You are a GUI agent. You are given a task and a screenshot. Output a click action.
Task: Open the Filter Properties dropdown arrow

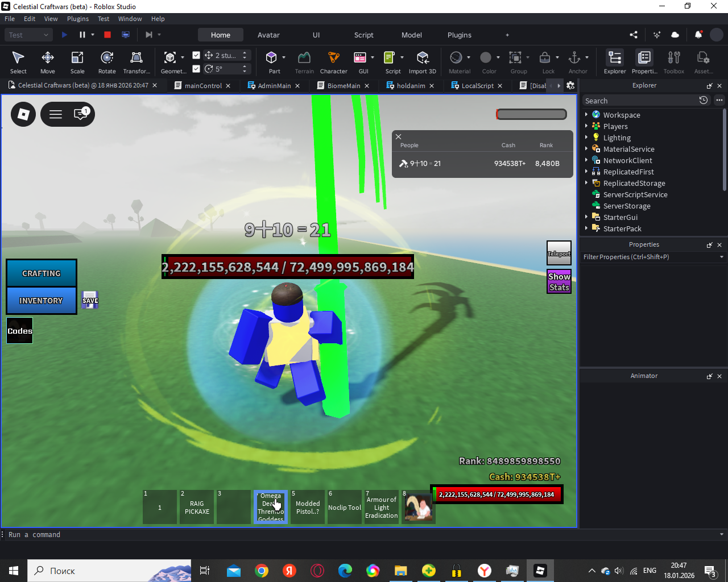722,257
